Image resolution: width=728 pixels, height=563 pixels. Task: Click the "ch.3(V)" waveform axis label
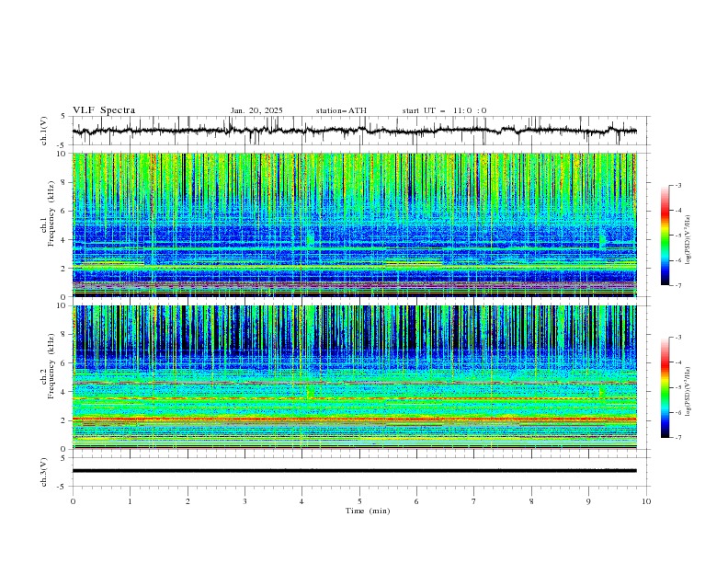click(x=43, y=472)
